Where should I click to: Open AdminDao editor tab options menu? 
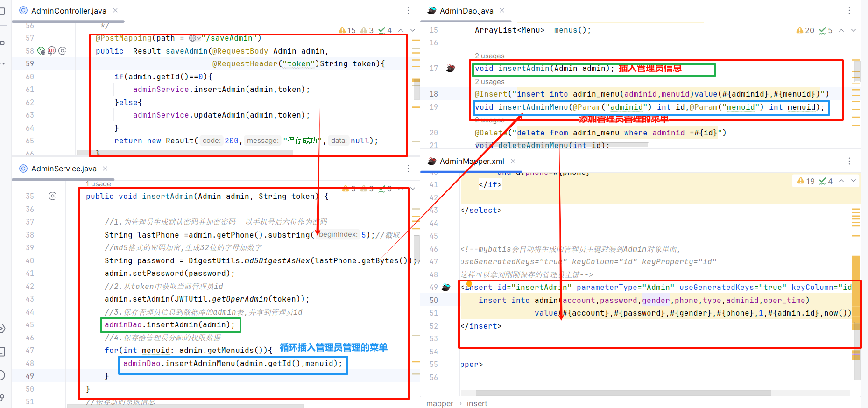point(849,10)
